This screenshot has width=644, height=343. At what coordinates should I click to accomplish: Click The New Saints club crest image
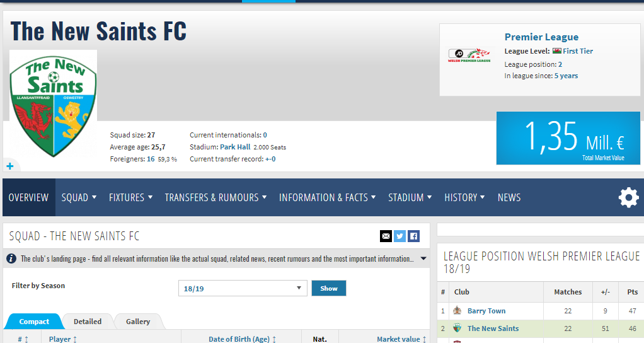click(x=54, y=105)
